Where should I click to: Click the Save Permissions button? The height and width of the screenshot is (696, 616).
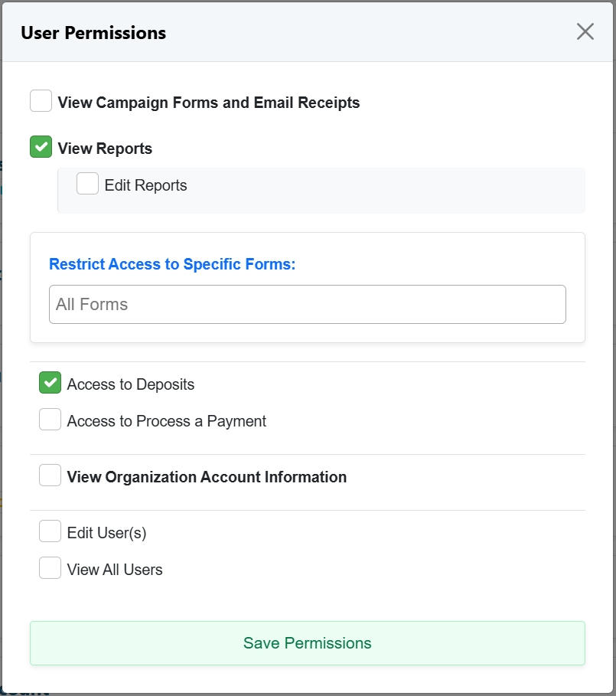click(308, 643)
